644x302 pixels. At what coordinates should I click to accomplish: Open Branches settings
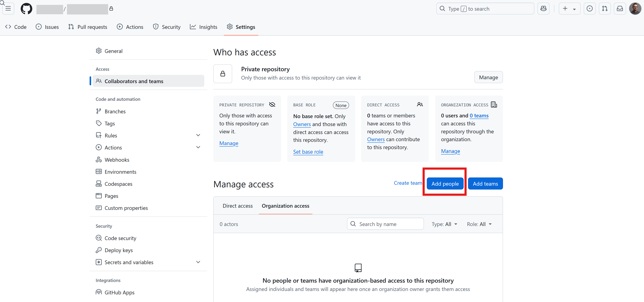(148, 111)
